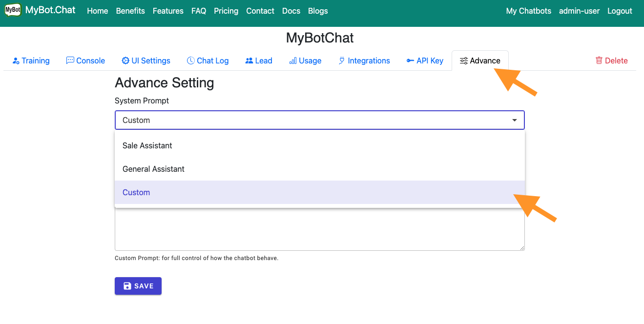
Task: Collapse the System Prompt dropdown arrow
Action: tap(514, 120)
